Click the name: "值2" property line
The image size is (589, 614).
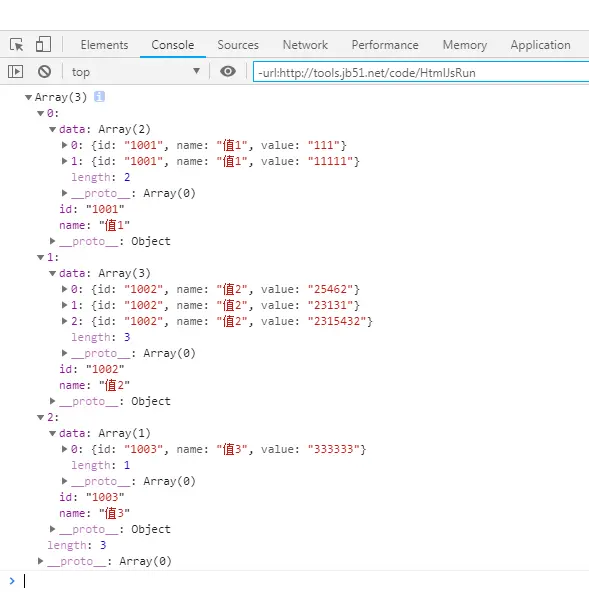(94, 385)
